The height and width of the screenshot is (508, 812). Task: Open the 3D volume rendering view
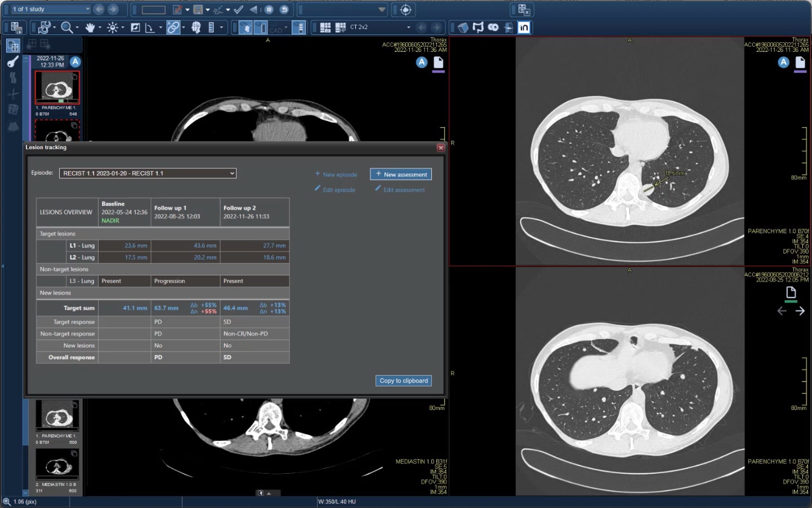pos(463,27)
